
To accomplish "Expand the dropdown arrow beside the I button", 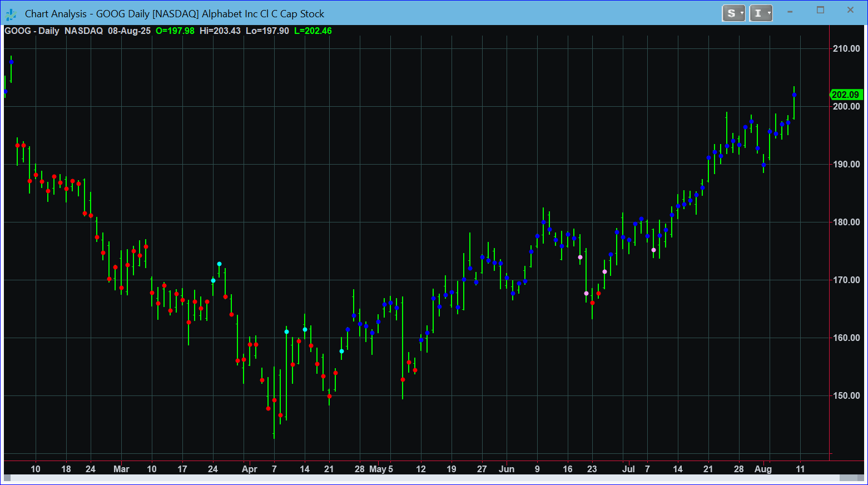I will click(x=769, y=13).
